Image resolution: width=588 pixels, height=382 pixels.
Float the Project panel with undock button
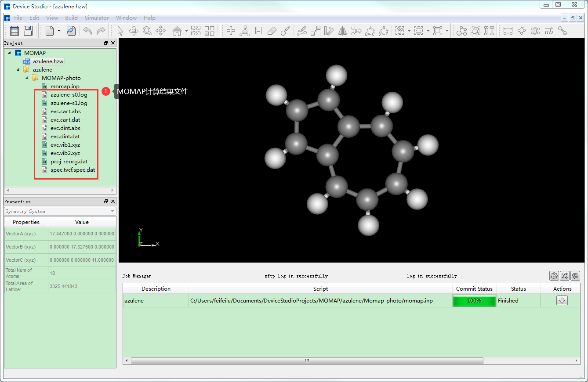(106, 43)
